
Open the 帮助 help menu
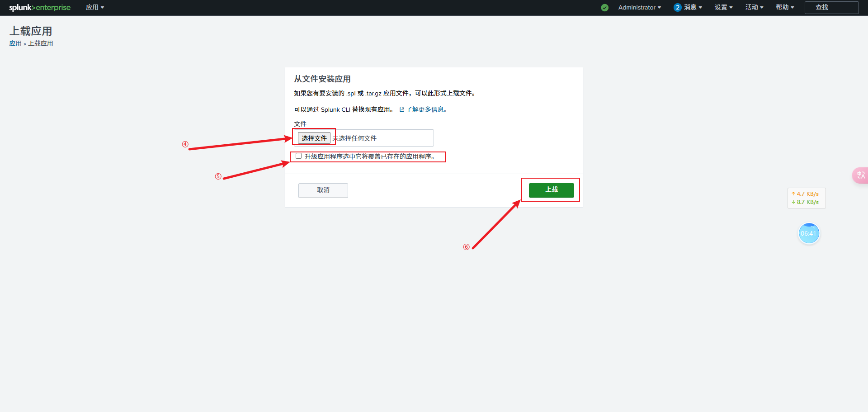pos(785,7)
